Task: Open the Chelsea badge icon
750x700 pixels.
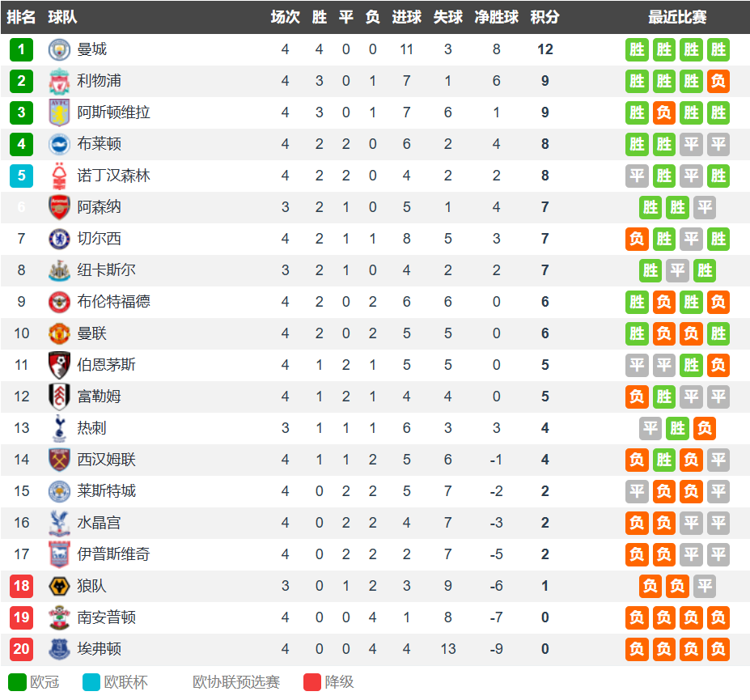Action: [x=59, y=239]
